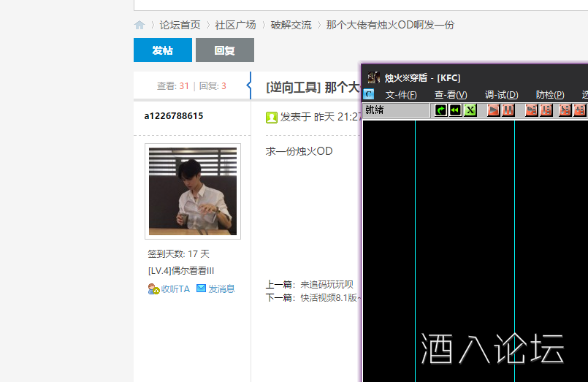Click the 回复: 3 reply count
Image resolution: width=588 pixels, height=382 pixels.
tap(213, 86)
